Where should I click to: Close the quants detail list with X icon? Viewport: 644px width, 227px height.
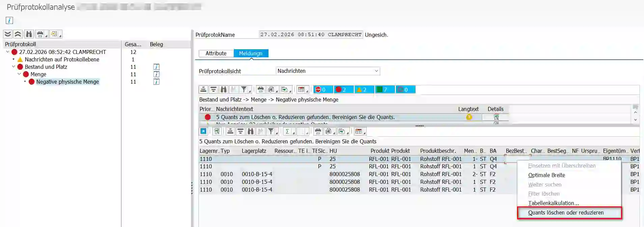coord(203,132)
